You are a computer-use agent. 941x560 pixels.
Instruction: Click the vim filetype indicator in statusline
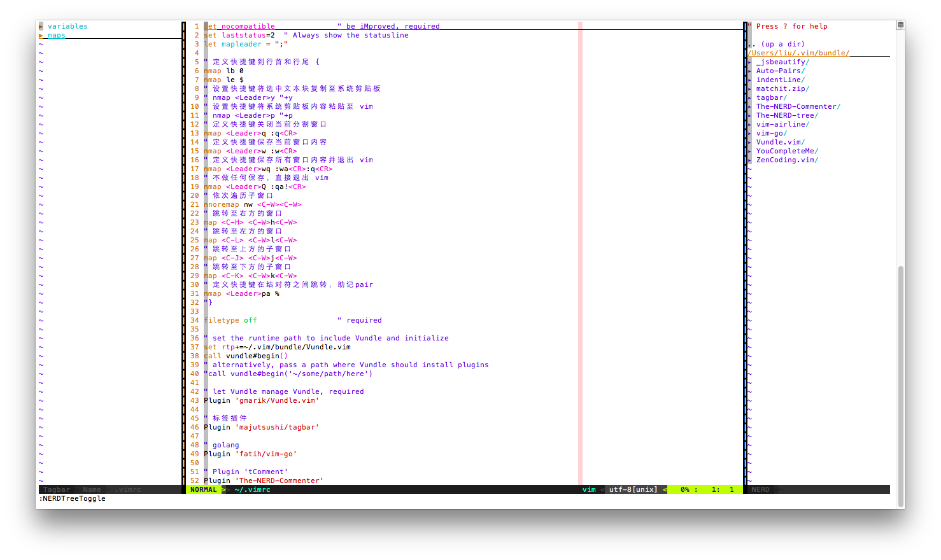[x=589, y=489]
